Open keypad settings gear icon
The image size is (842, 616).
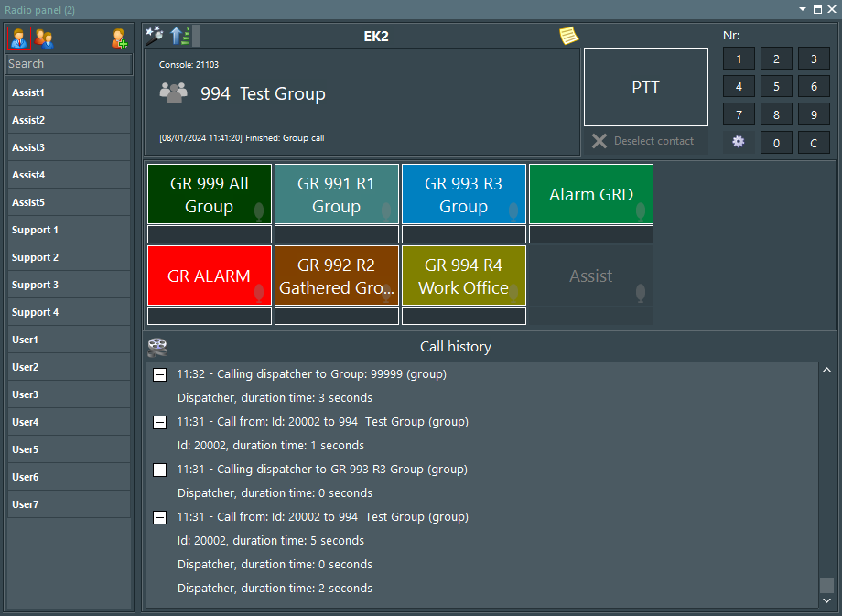tap(739, 142)
